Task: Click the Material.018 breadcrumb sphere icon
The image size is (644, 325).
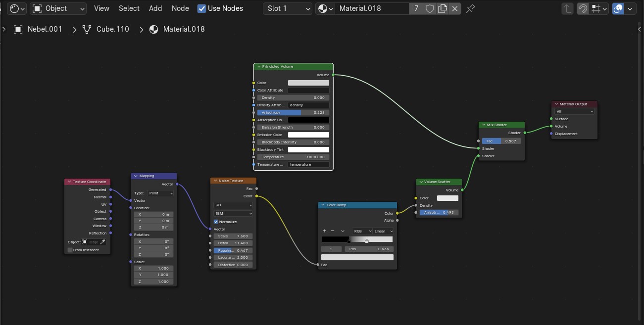Action: 154,29
